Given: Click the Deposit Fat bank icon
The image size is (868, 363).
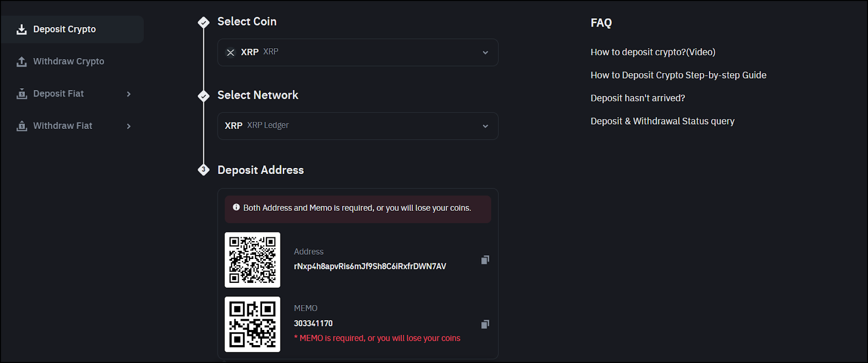Looking at the screenshot, I should tap(22, 94).
